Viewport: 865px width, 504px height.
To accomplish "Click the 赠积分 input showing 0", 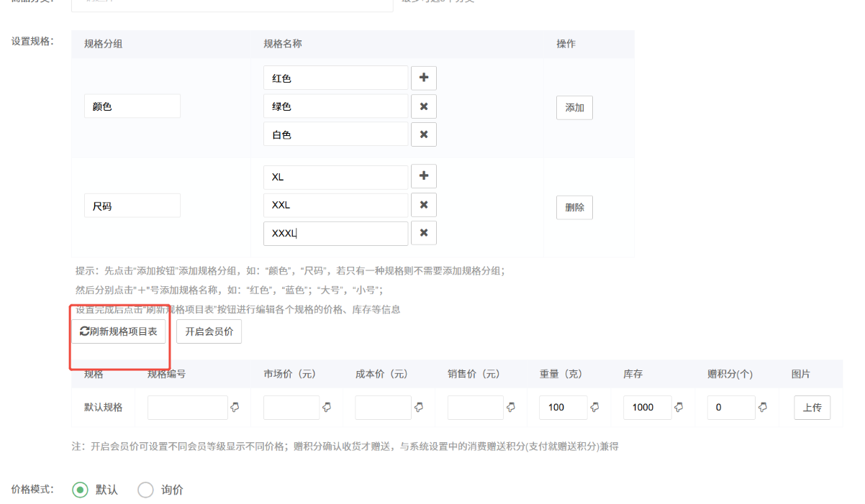I will pyautogui.click(x=730, y=408).
